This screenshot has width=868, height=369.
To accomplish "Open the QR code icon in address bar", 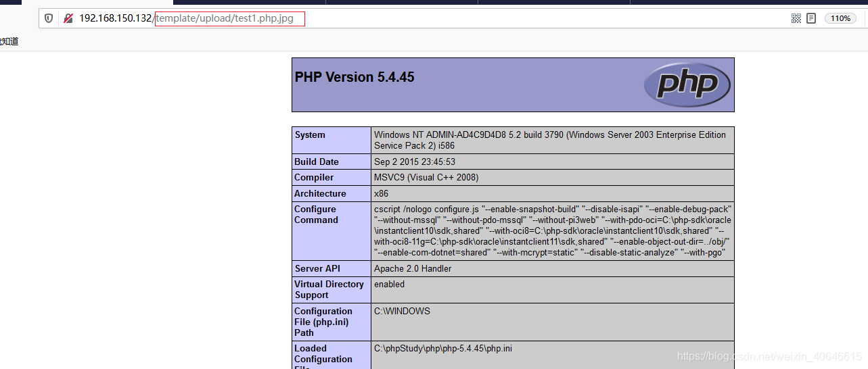I will pyautogui.click(x=796, y=18).
